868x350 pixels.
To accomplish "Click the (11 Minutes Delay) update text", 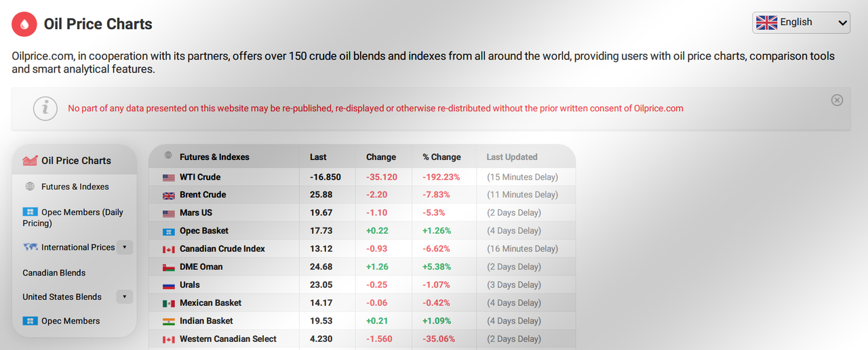I will (523, 195).
